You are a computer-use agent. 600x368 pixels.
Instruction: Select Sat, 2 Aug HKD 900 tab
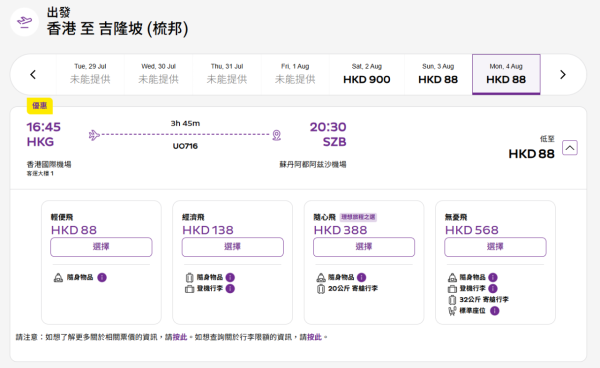367,74
